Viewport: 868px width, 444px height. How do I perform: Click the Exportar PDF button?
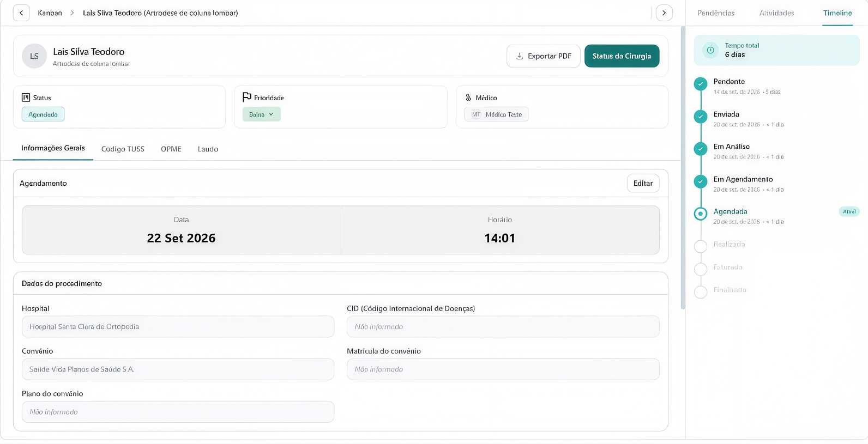(x=544, y=56)
